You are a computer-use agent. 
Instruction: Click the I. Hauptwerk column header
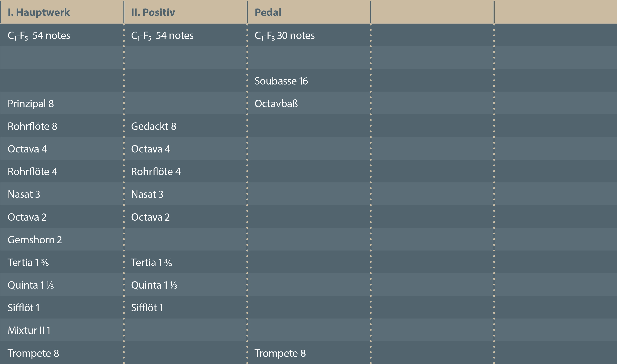click(x=39, y=12)
